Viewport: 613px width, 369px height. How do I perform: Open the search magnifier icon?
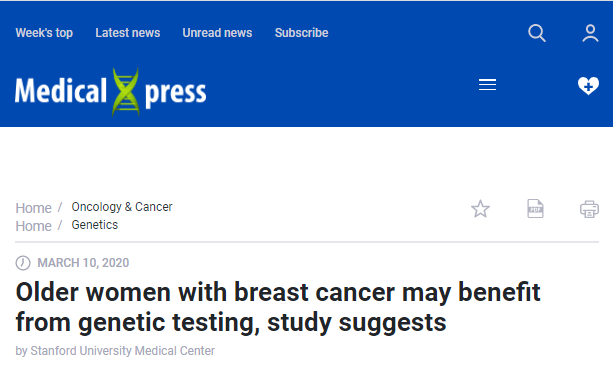[537, 33]
